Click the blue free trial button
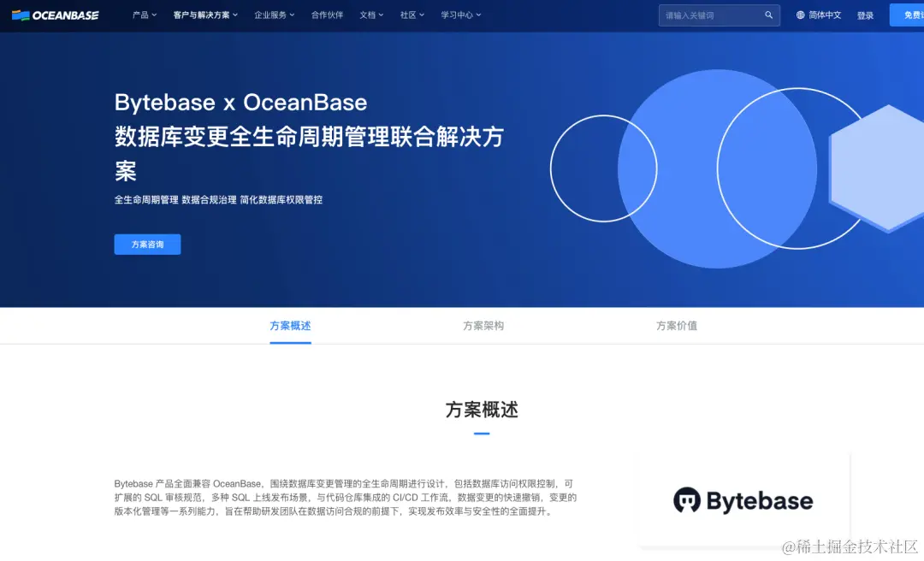Viewport: 924px width, 561px height. [x=907, y=15]
